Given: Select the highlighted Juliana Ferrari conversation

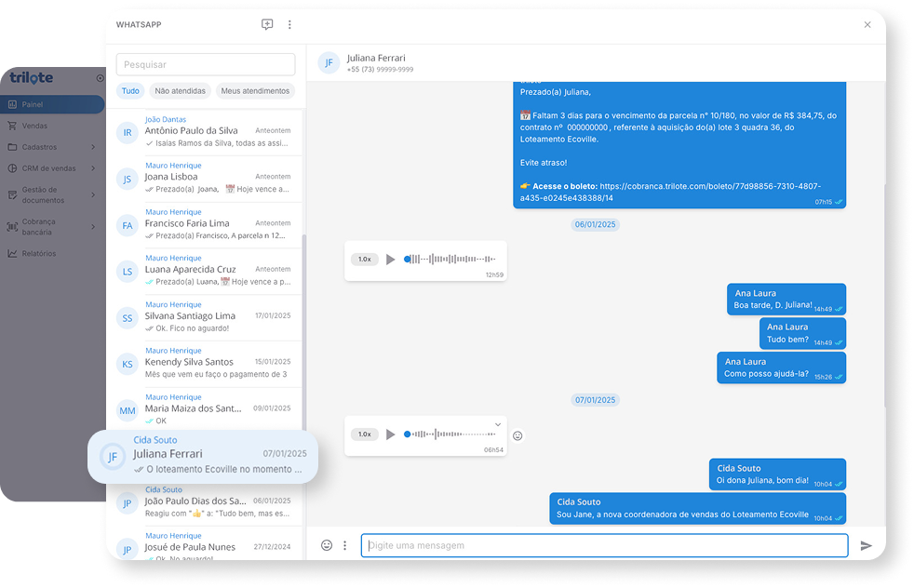Looking at the screenshot, I should (x=203, y=456).
